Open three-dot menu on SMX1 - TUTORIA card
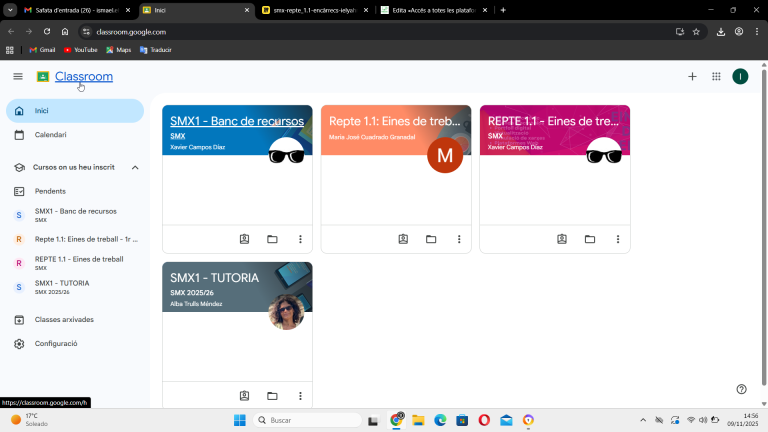The image size is (768, 432). pyautogui.click(x=300, y=396)
